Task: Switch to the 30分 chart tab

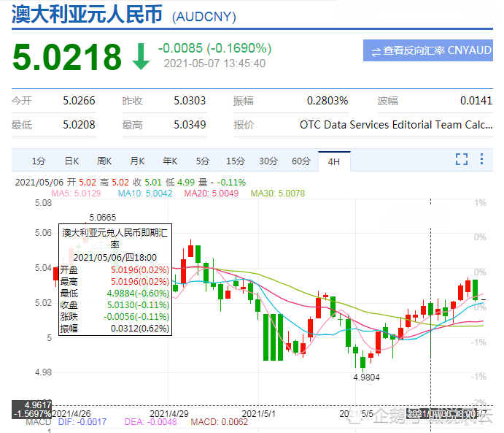Action: 268,161
